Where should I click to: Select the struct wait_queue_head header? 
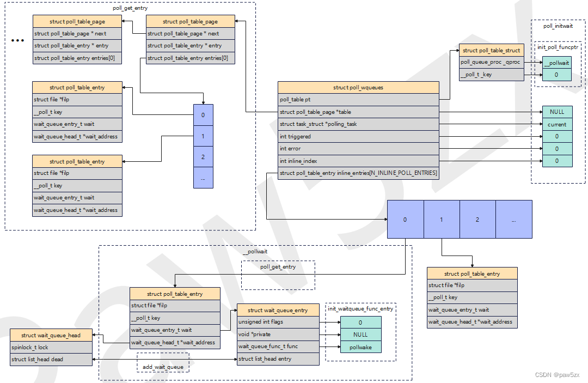point(51,335)
